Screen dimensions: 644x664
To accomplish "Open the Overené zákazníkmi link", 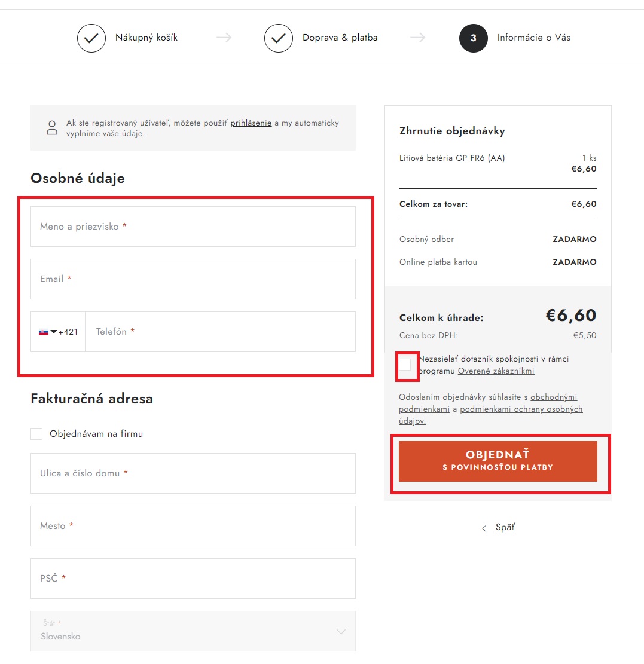I will click(x=496, y=371).
